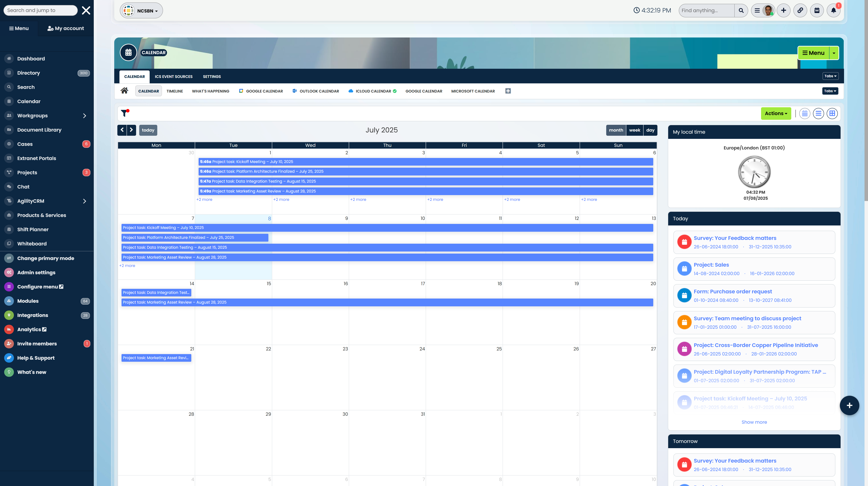Select the grid view icon for events
868x486 pixels.
tap(832, 114)
